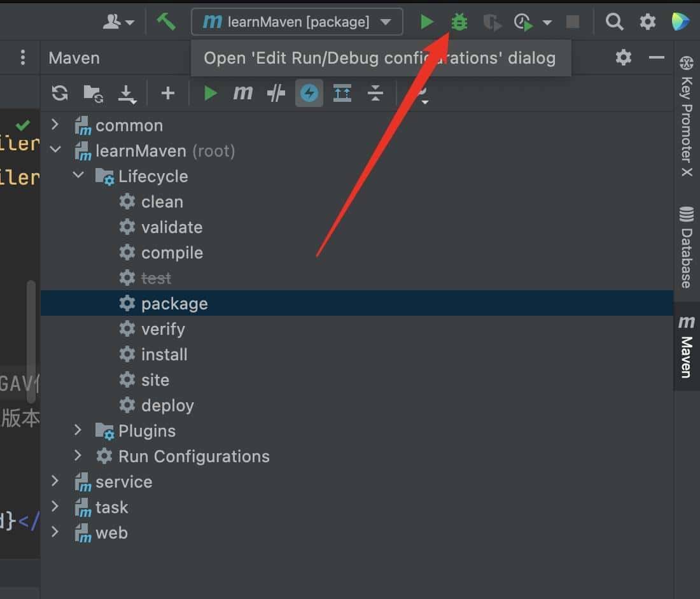The height and width of the screenshot is (599, 700).
Task: Click Download Sources and Documentation icon
Action: pyautogui.click(x=127, y=94)
